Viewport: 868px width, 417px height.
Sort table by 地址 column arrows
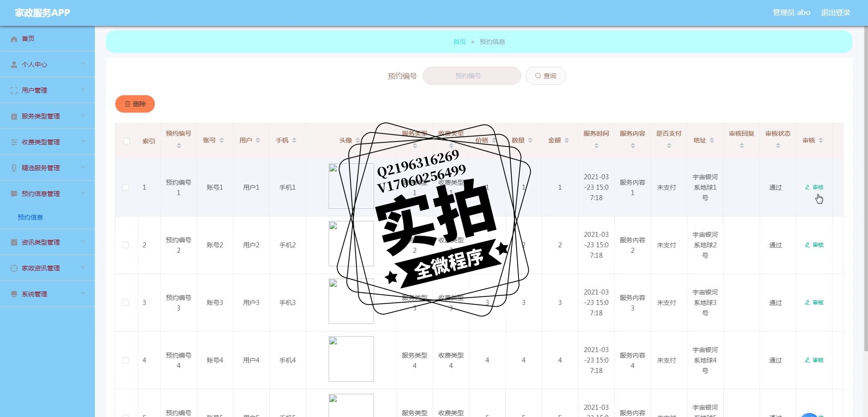click(x=712, y=140)
